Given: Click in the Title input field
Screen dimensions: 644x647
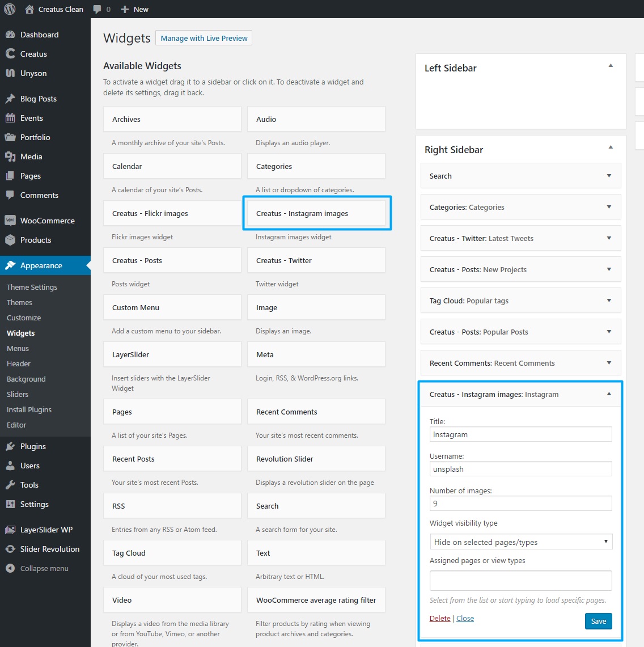Looking at the screenshot, I should coord(520,434).
